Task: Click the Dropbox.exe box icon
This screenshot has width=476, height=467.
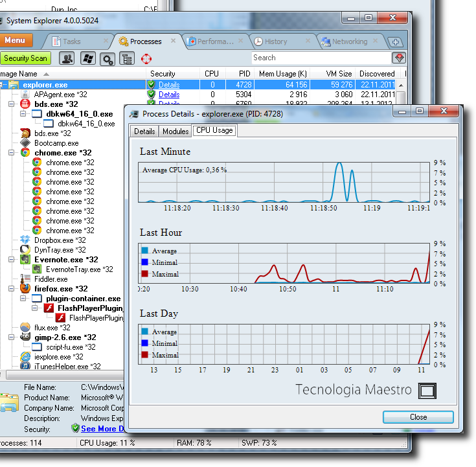Action: pyautogui.click(x=25, y=240)
